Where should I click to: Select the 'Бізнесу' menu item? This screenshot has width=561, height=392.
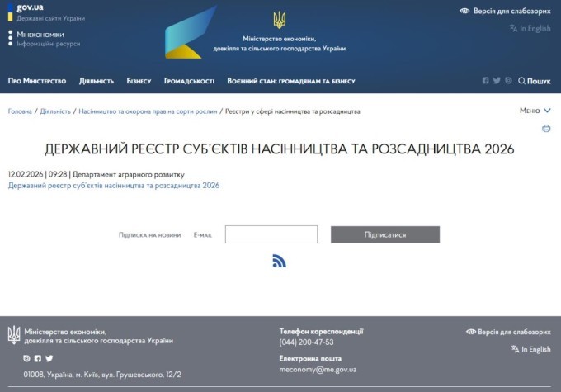139,81
